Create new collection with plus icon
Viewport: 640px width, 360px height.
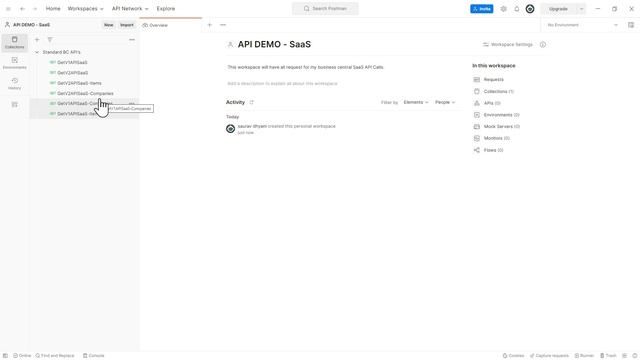tap(37, 40)
